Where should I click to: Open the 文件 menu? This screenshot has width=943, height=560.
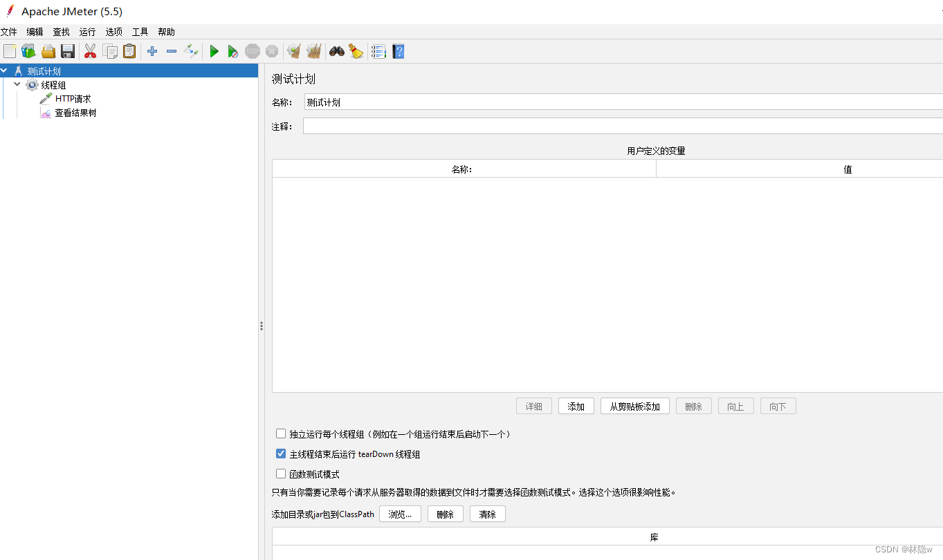tap(8, 32)
